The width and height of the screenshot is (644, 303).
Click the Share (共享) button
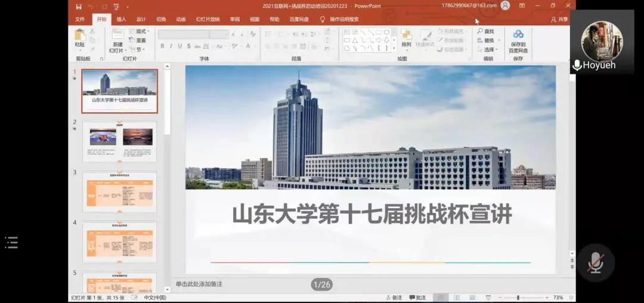pyautogui.click(x=559, y=19)
